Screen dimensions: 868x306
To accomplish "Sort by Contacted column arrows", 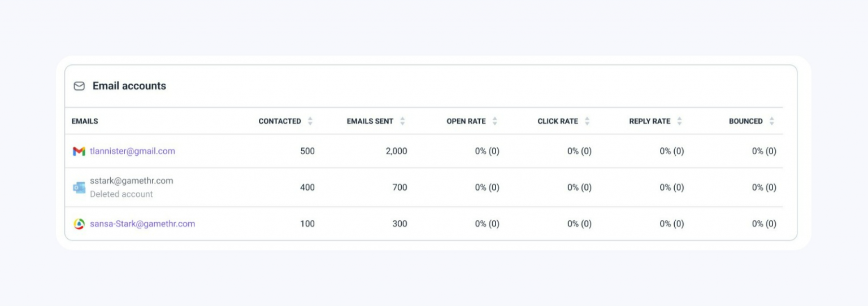I will point(310,121).
